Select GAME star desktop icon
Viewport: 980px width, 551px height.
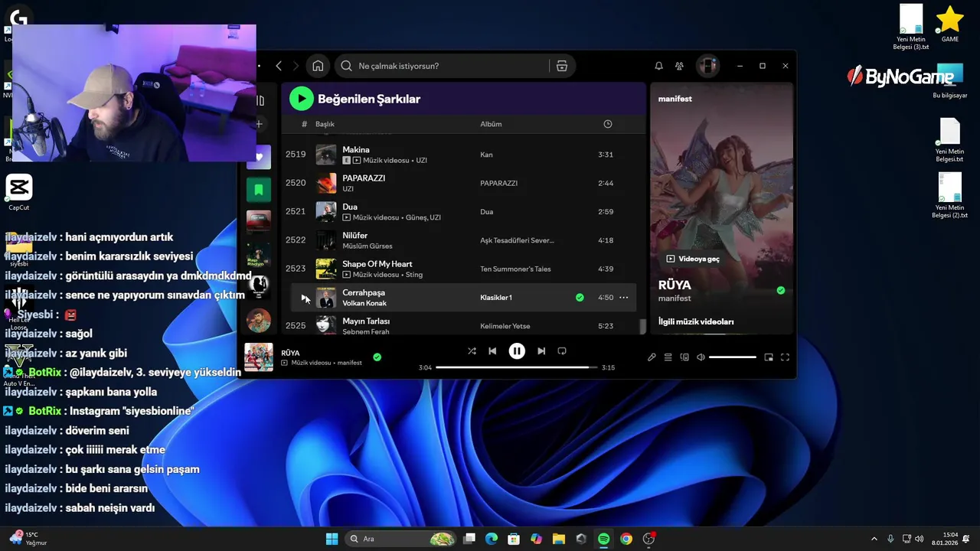tap(950, 23)
